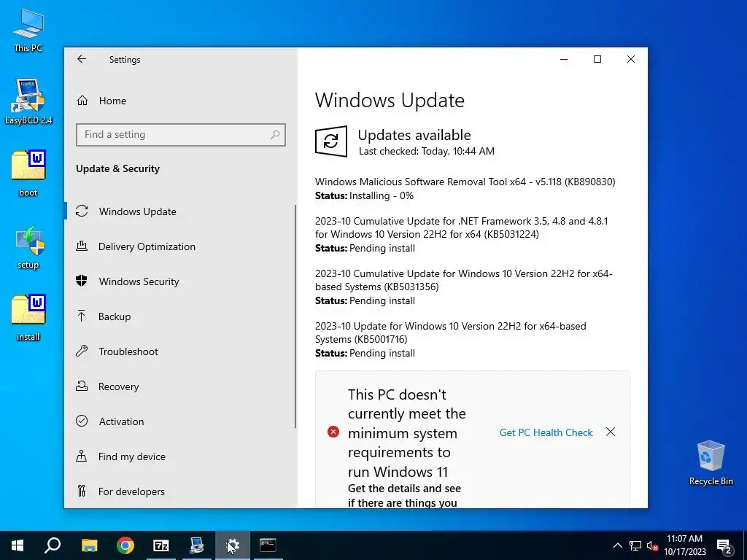Maximize the Settings window
747x560 pixels.
(597, 59)
